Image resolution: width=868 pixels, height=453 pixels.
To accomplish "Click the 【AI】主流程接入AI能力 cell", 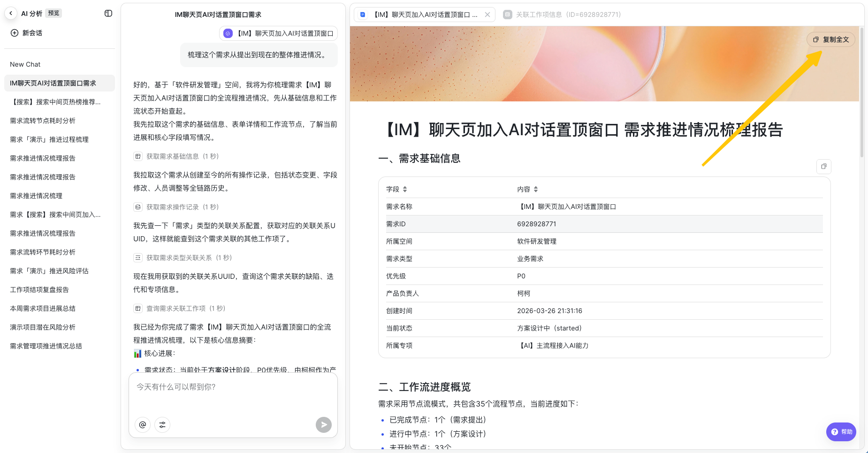I will 553,346.
